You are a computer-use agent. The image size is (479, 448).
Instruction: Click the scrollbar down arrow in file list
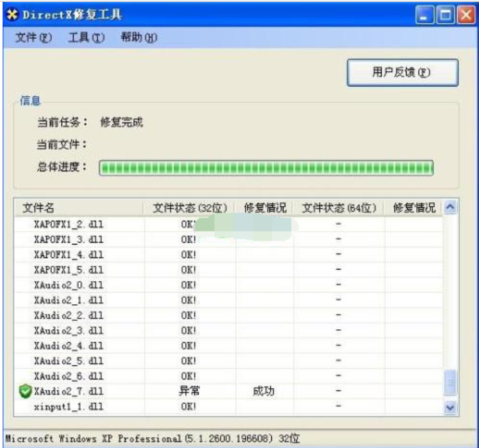(450, 407)
